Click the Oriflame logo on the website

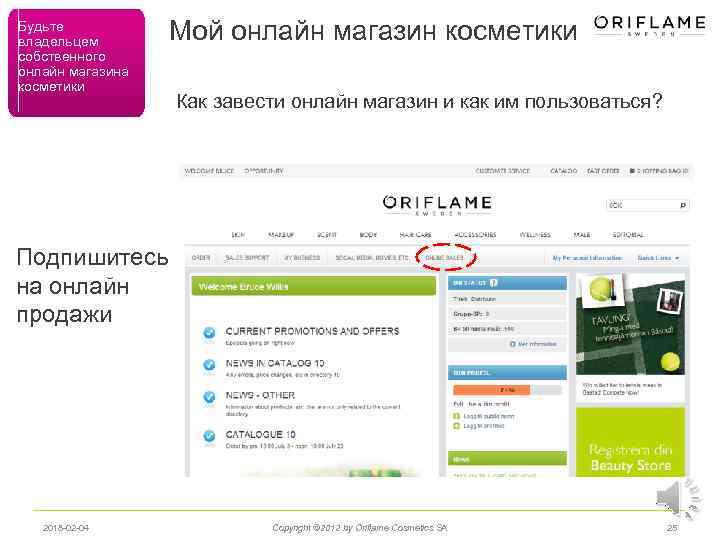(x=437, y=205)
